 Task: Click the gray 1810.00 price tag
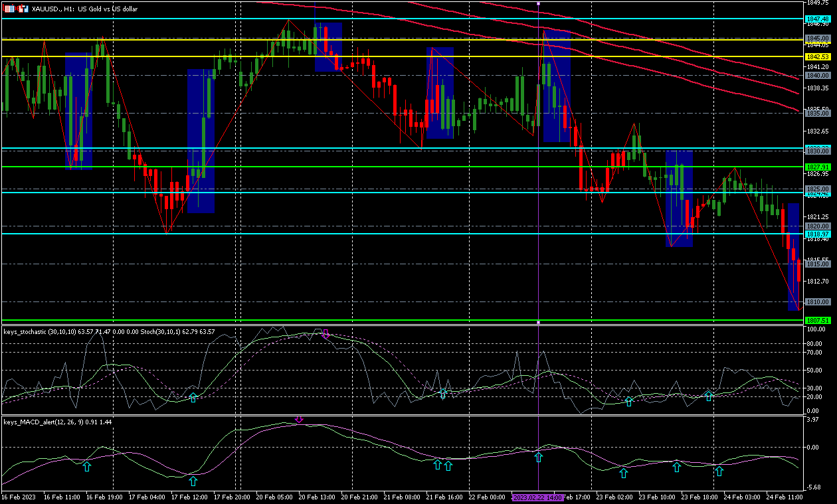[818, 302]
